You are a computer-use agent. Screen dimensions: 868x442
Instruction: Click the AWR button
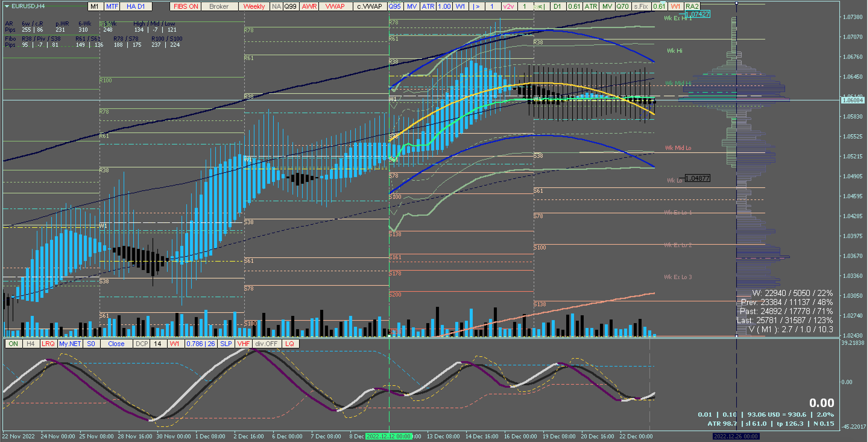[x=309, y=6]
